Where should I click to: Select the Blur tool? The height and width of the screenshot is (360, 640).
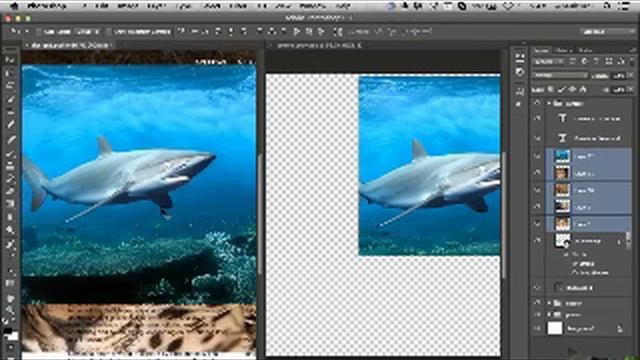point(10,217)
